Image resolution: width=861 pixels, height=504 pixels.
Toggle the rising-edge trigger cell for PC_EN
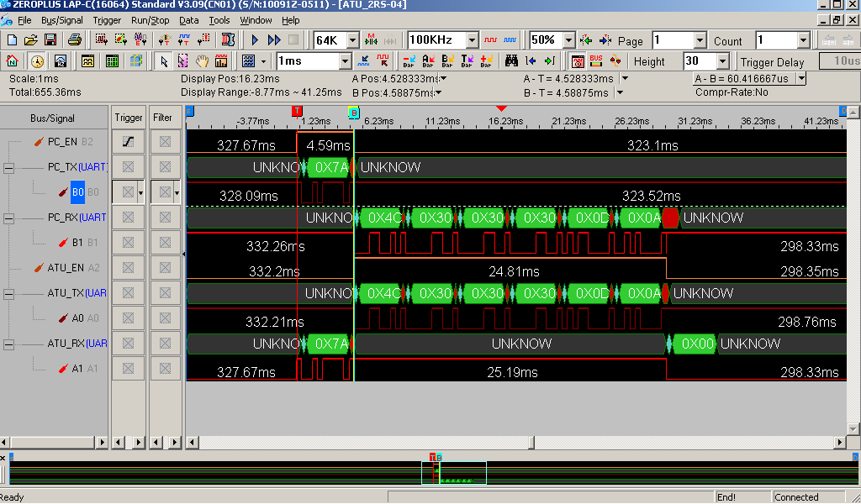pos(128,142)
